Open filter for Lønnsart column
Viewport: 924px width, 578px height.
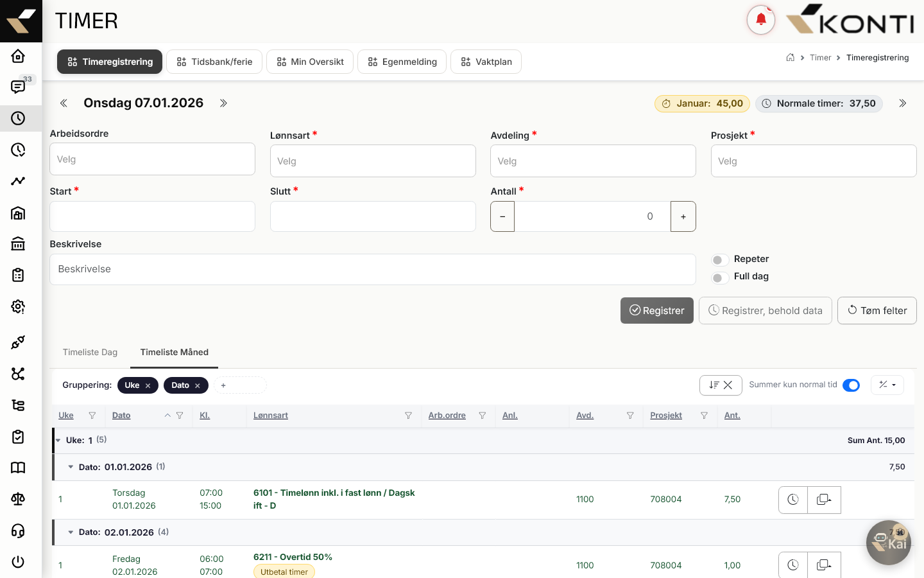point(408,416)
